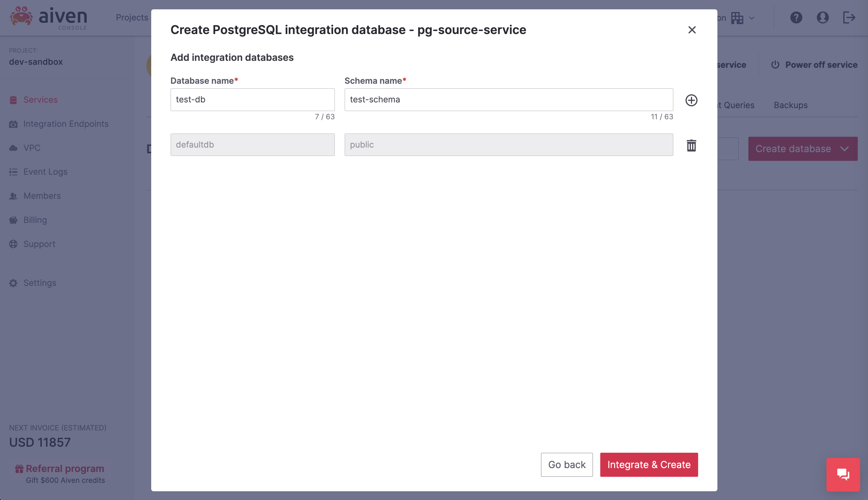The width and height of the screenshot is (868, 500).
Task: Click the Support lifebuoy icon
Action: (13, 244)
